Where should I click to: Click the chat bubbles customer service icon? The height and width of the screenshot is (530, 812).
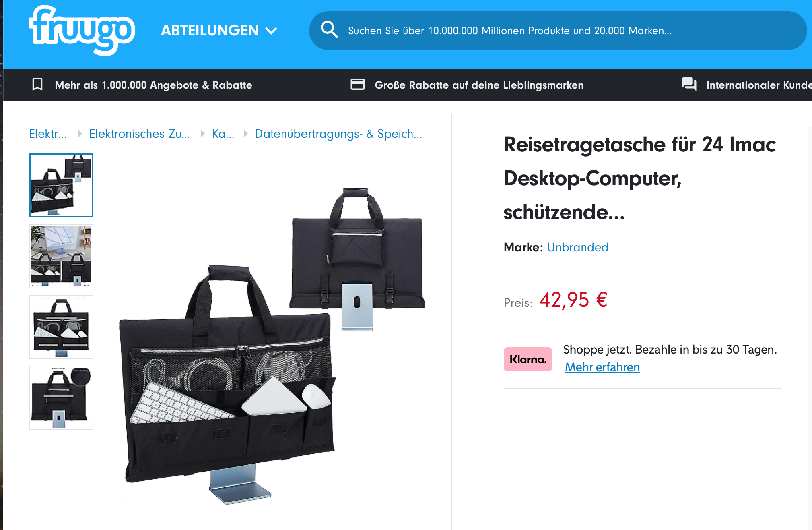coord(689,84)
